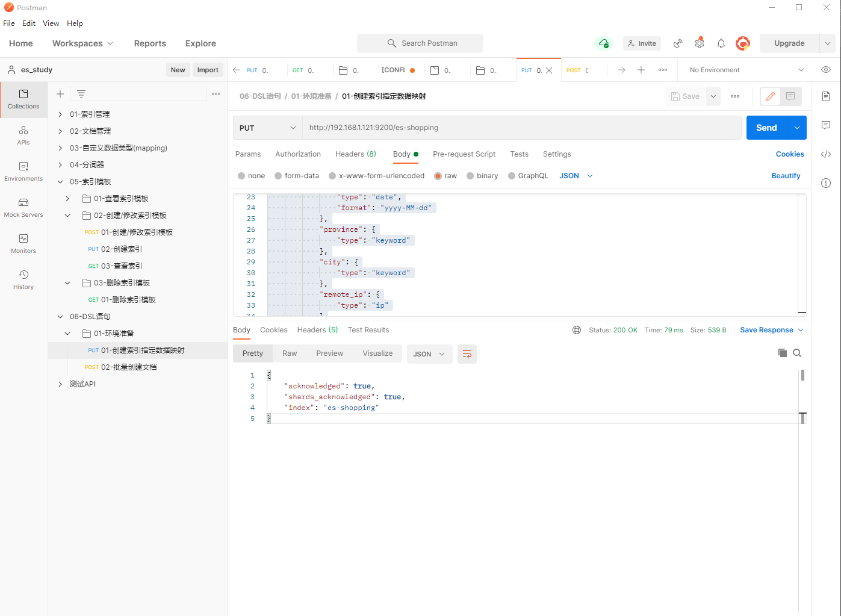
Task: Open the PUT method dropdown
Action: [267, 128]
